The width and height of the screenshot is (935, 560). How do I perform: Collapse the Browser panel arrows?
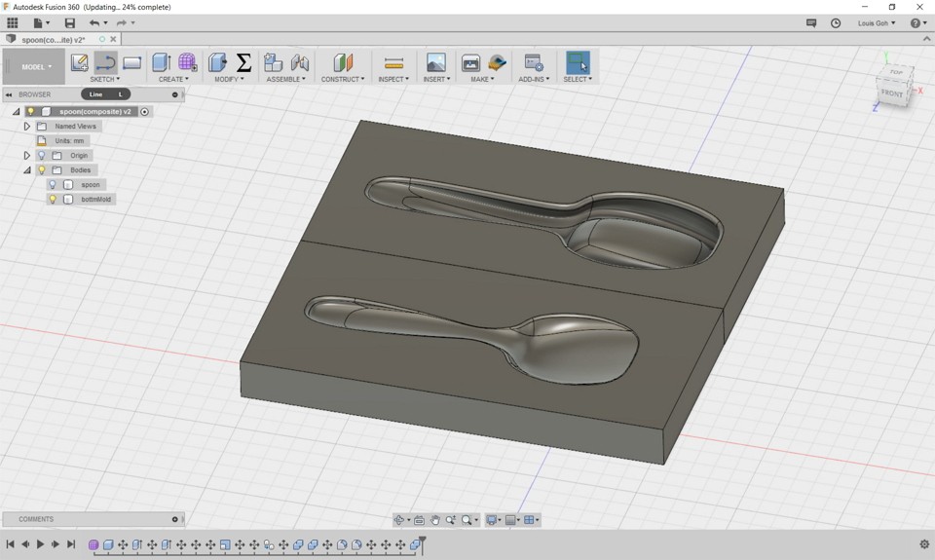[9, 94]
